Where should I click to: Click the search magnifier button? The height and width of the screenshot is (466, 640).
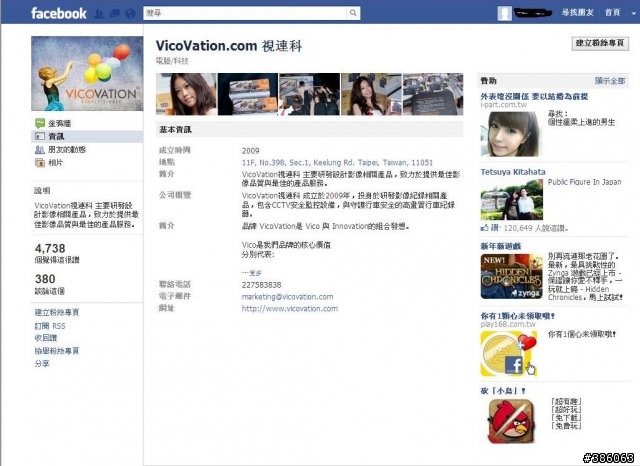point(353,13)
